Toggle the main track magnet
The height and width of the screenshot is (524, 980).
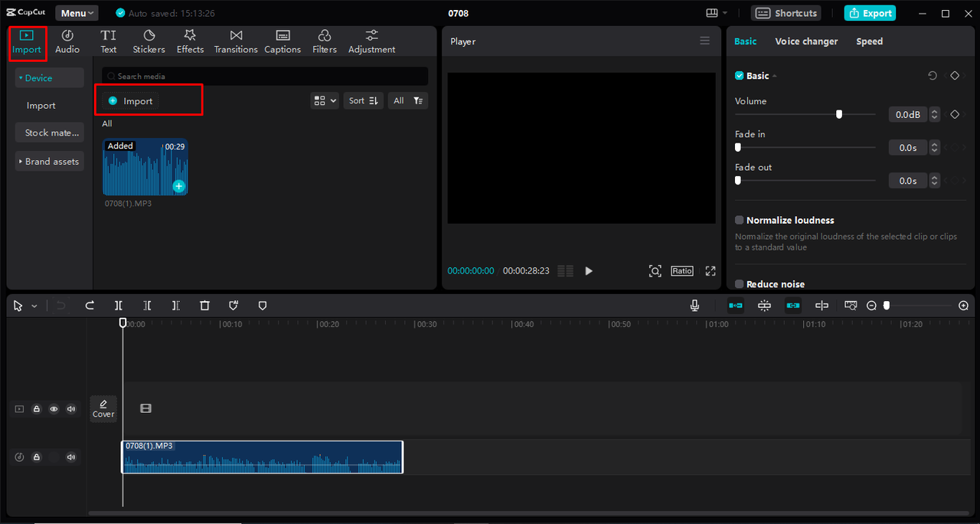click(736, 306)
